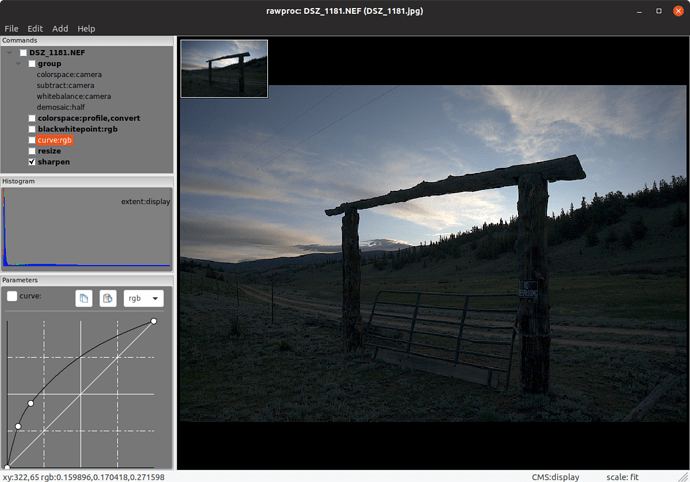
Task: Check the resize command checkbox
Action: point(32,151)
